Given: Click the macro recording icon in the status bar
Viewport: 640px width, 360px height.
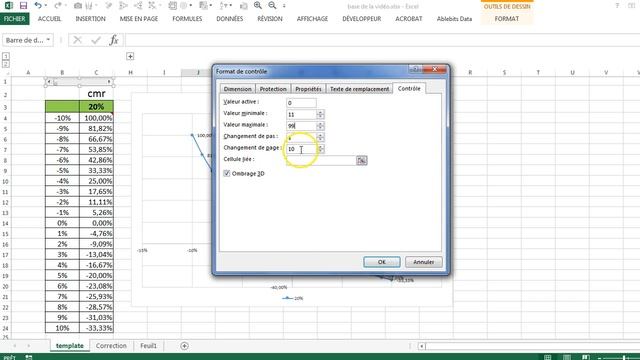Looking at the screenshot, I should pyautogui.click(x=29, y=357).
